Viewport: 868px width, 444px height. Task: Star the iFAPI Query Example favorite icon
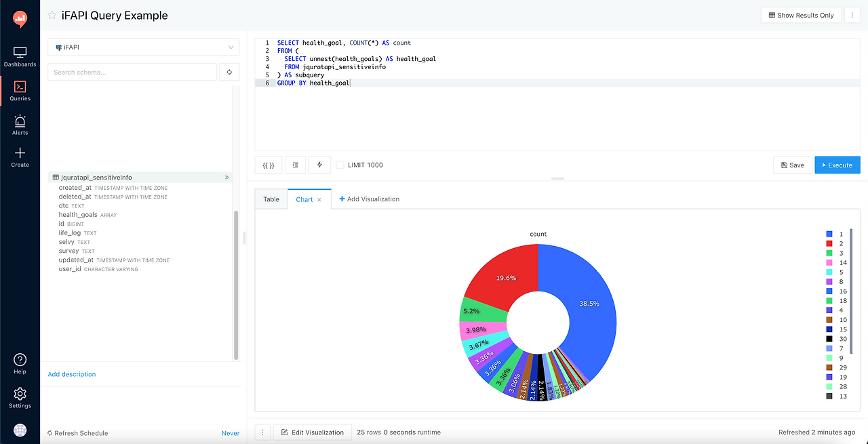tap(52, 15)
